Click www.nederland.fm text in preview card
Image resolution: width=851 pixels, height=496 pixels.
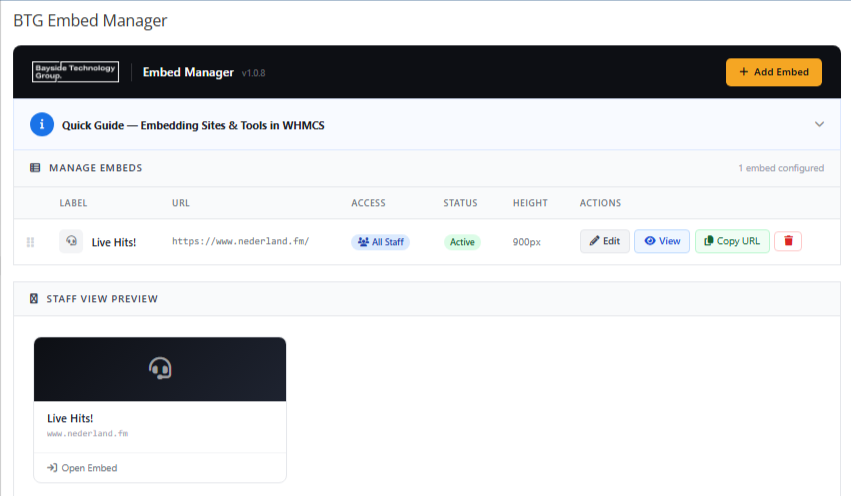tap(87, 434)
